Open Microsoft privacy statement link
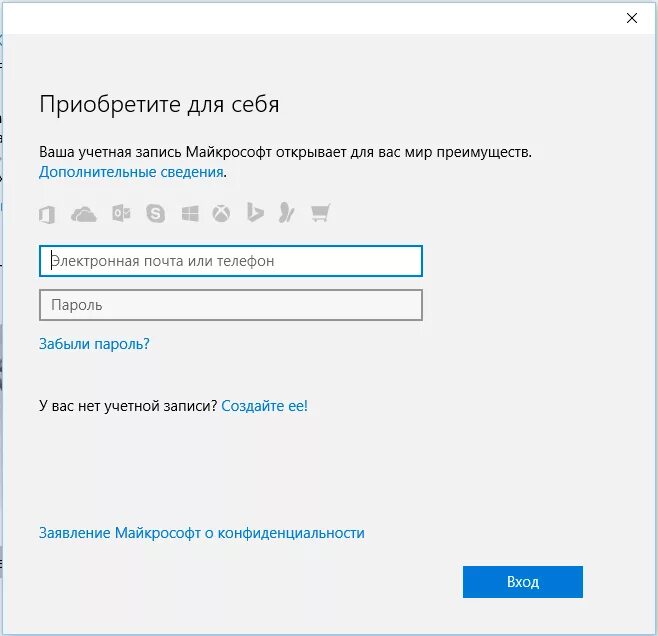Image resolution: width=658 pixels, height=636 pixels. (x=202, y=533)
